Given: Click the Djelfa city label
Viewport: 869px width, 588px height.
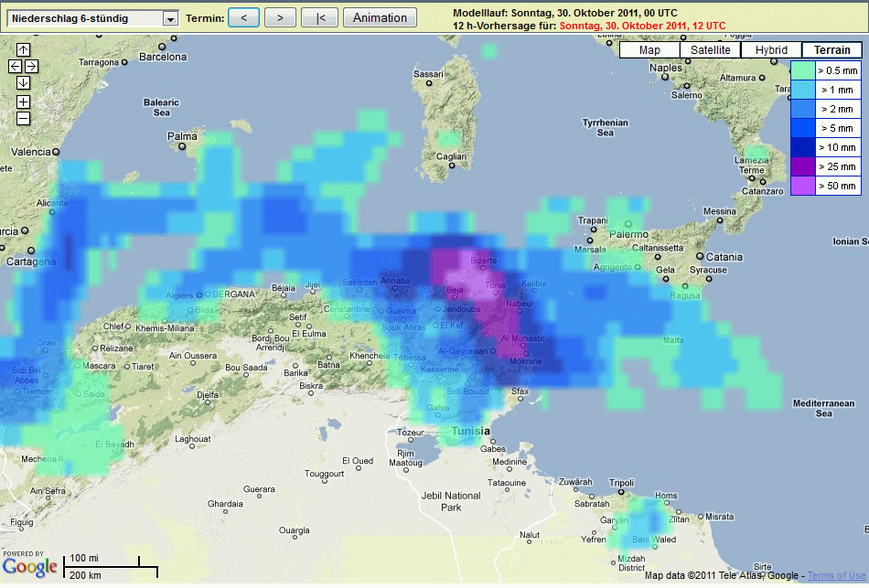Looking at the screenshot, I should [208, 395].
